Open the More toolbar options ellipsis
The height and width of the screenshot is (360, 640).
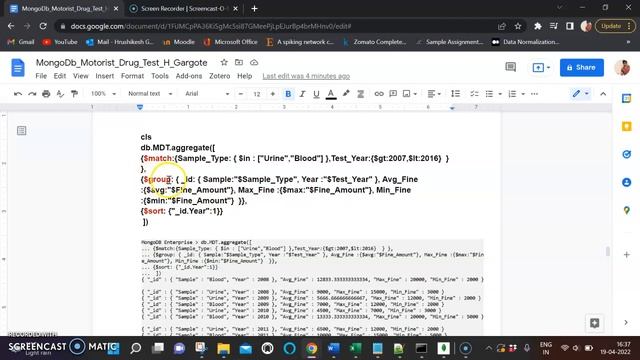pyautogui.click(x=534, y=94)
